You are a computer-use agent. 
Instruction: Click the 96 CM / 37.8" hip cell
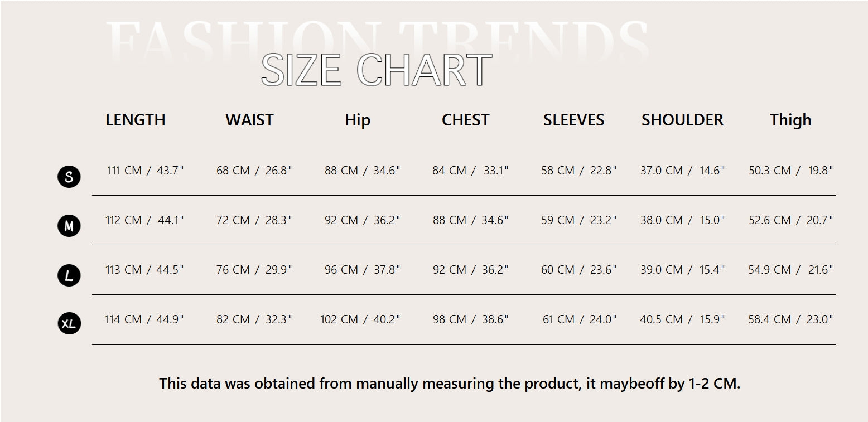click(x=363, y=270)
